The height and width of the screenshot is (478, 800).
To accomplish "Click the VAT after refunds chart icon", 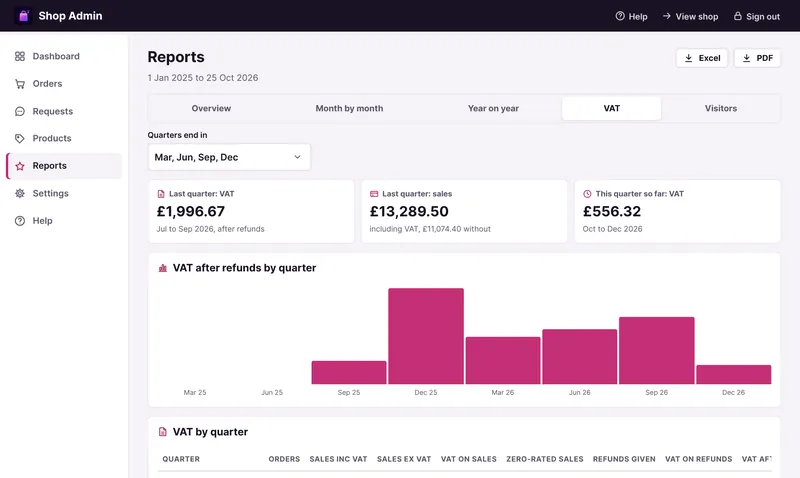I will [x=163, y=268].
